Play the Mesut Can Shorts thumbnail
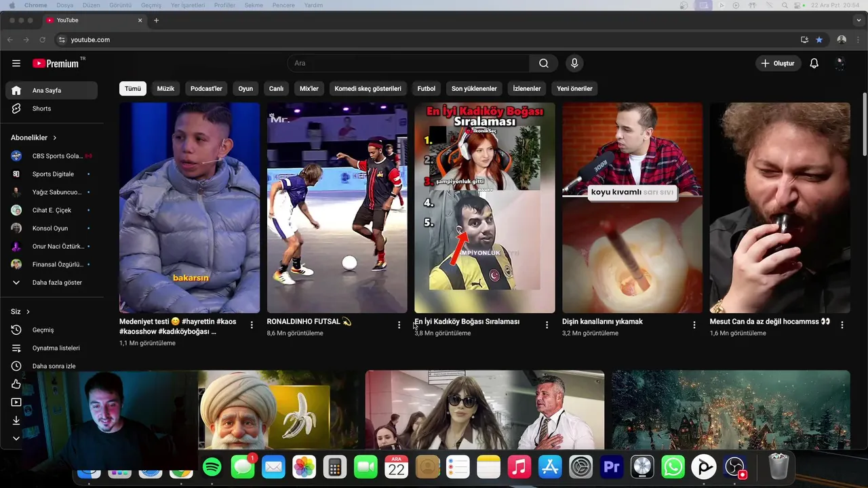 click(780, 207)
